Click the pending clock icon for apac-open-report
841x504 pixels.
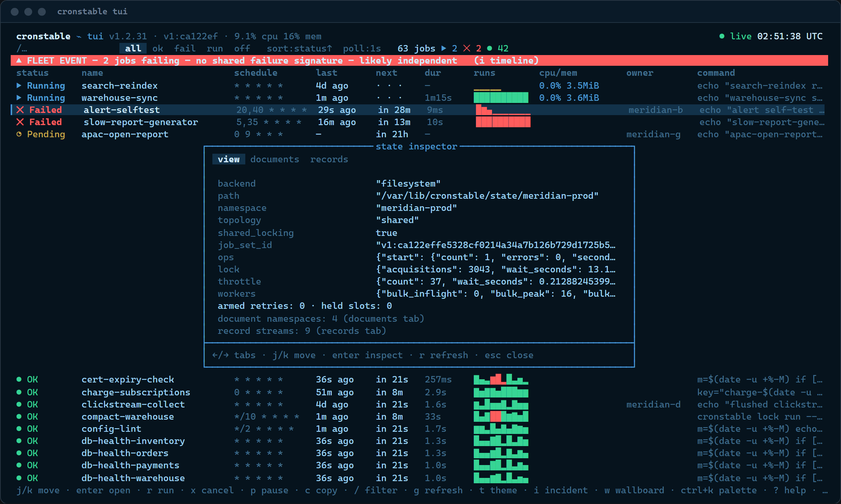tap(19, 134)
